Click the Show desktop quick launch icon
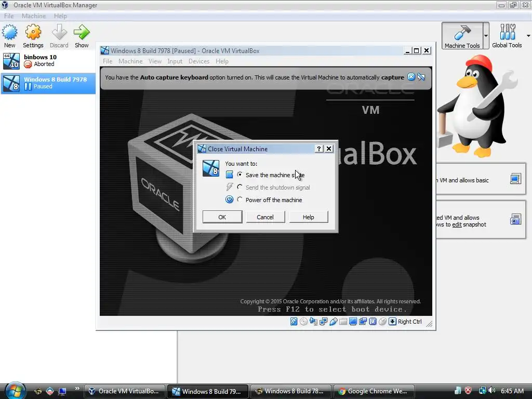This screenshot has height=399, width=532. coord(62,391)
